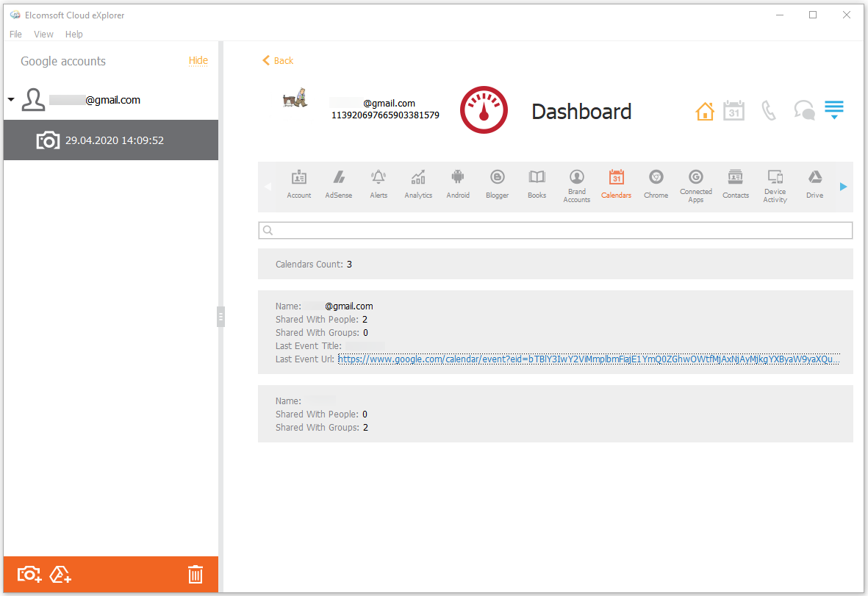
Task: Delete snapshot using trash icon
Action: (x=195, y=574)
